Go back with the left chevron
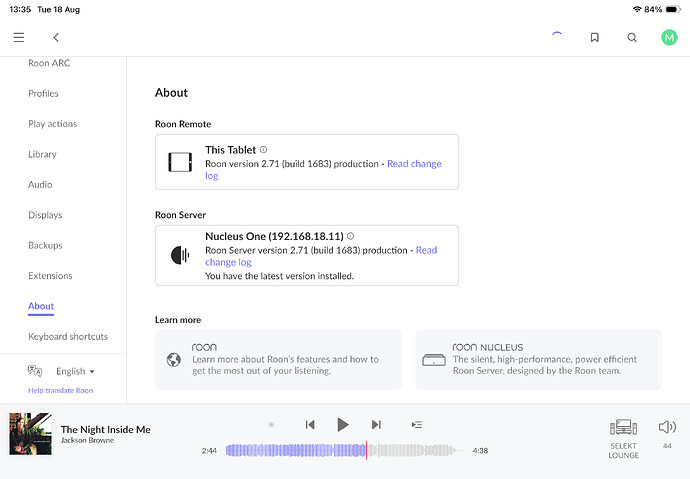 coord(56,37)
